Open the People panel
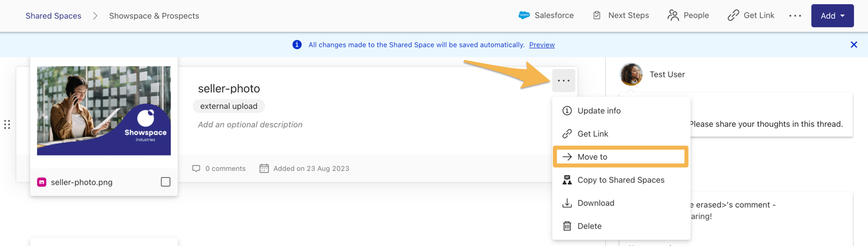The width and height of the screenshot is (868, 246). [x=688, y=15]
